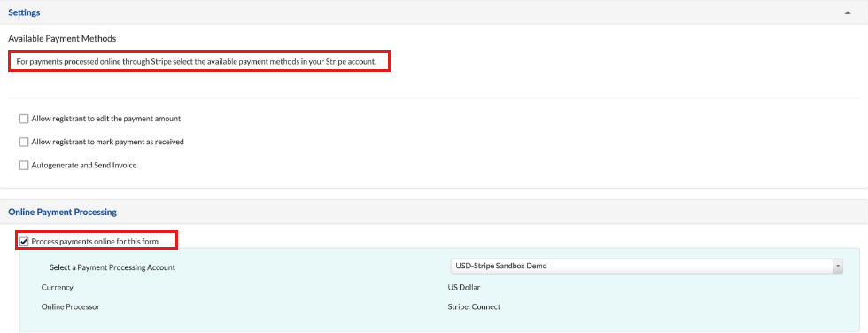The width and height of the screenshot is (868, 333).
Task: Click the Settings section header title
Action: click(x=24, y=12)
